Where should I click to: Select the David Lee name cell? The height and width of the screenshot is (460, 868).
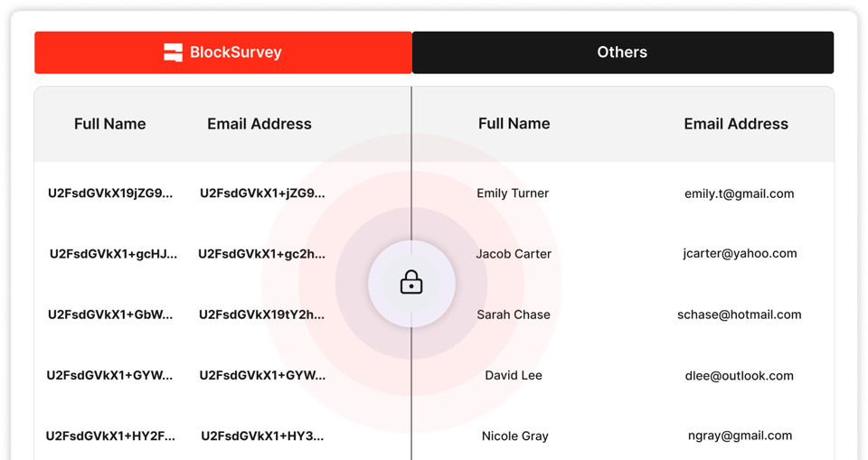(x=514, y=375)
